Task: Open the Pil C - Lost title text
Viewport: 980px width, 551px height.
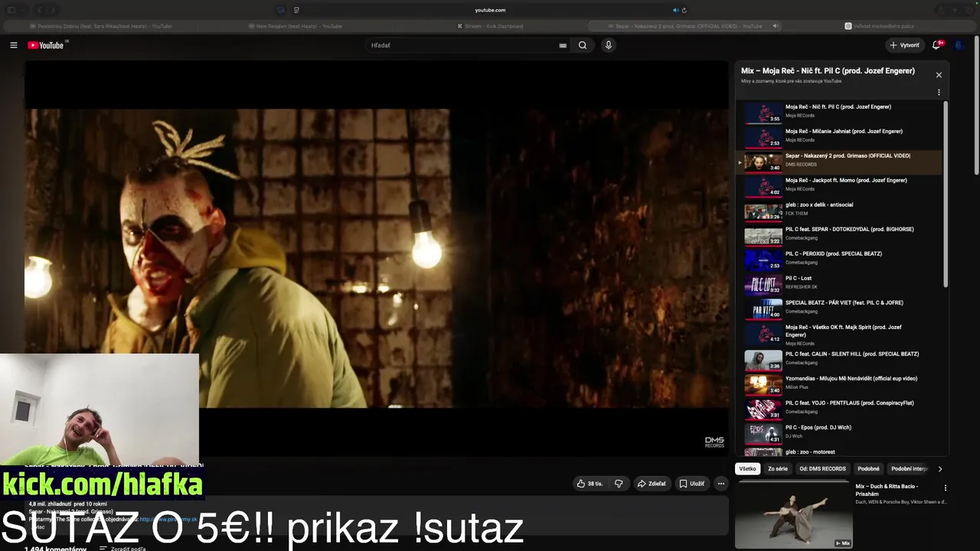Action: pyautogui.click(x=799, y=279)
